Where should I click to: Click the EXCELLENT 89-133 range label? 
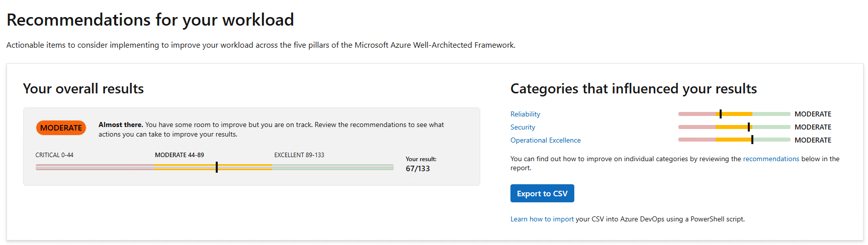299,155
